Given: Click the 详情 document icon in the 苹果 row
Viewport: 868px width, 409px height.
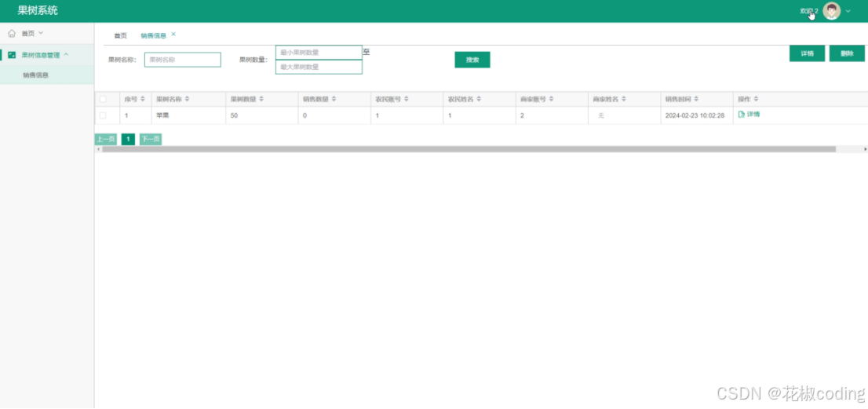Looking at the screenshot, I should point(741,114).
